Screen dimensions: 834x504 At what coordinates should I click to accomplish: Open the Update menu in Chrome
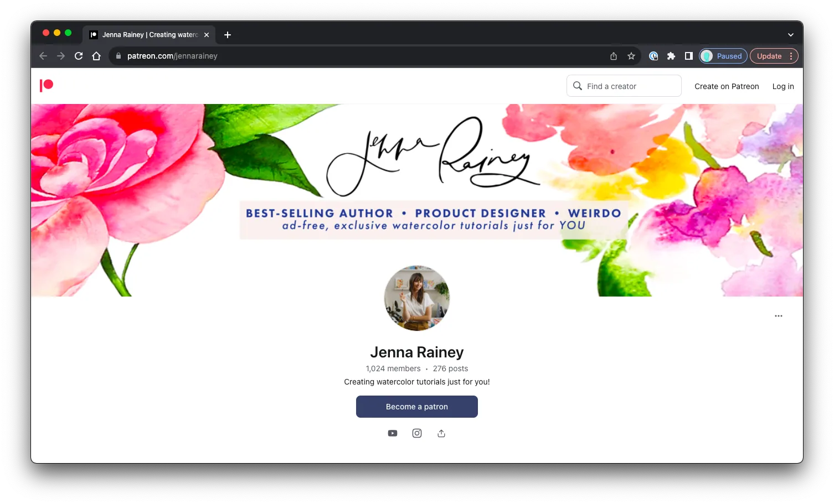774,56
